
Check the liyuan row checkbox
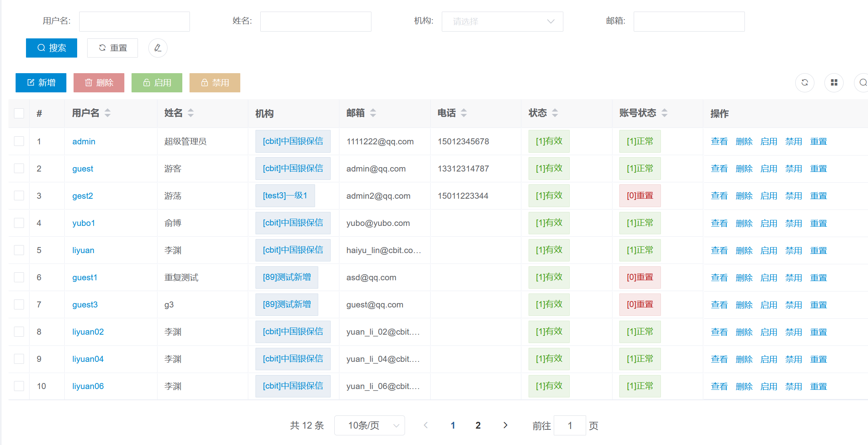[x=19, y=250]
